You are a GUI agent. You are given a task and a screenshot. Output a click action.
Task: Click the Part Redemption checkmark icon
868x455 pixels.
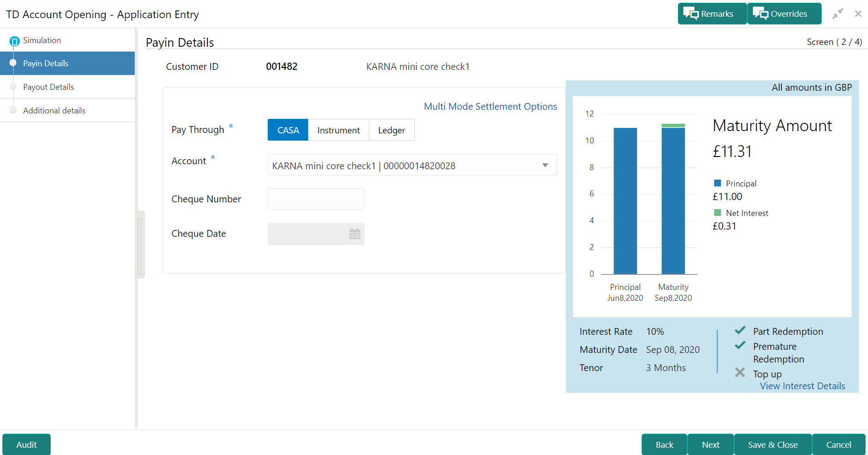pos(740,330)
